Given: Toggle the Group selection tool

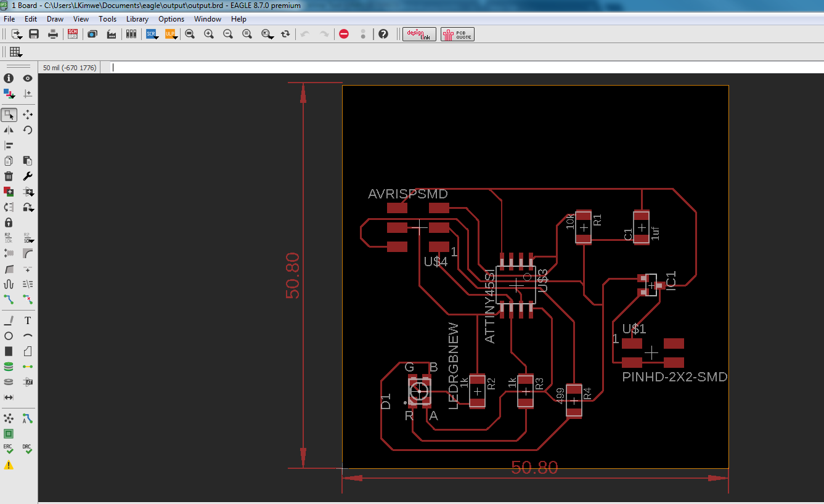Looking at the screenshot, I should coord(9,115).
